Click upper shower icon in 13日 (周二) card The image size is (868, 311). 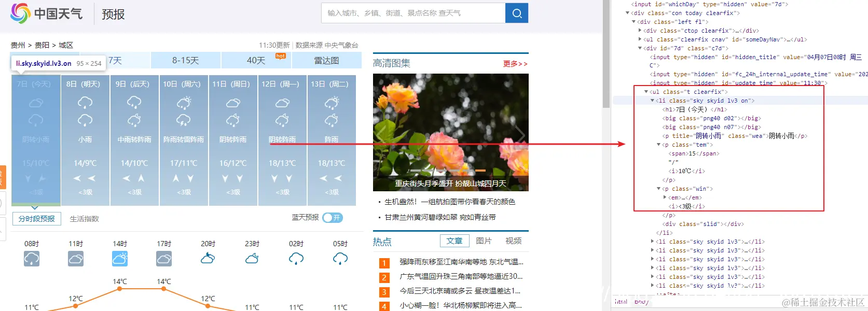point(332,103)
